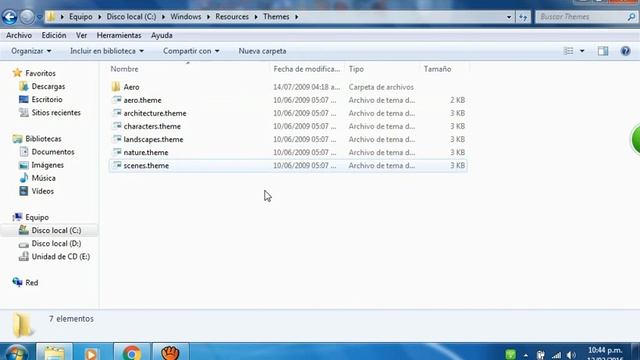The height and width of the screenshot is (360, 640).
Task: Open the Ver menu
Action: coord(82,36)
